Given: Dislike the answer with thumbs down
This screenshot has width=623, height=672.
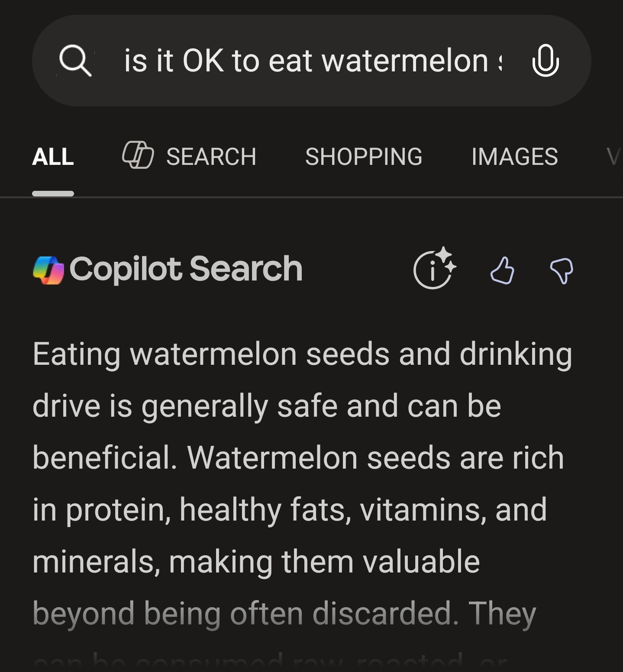Looking at the screenshot, I should click(x=562, y=271).
